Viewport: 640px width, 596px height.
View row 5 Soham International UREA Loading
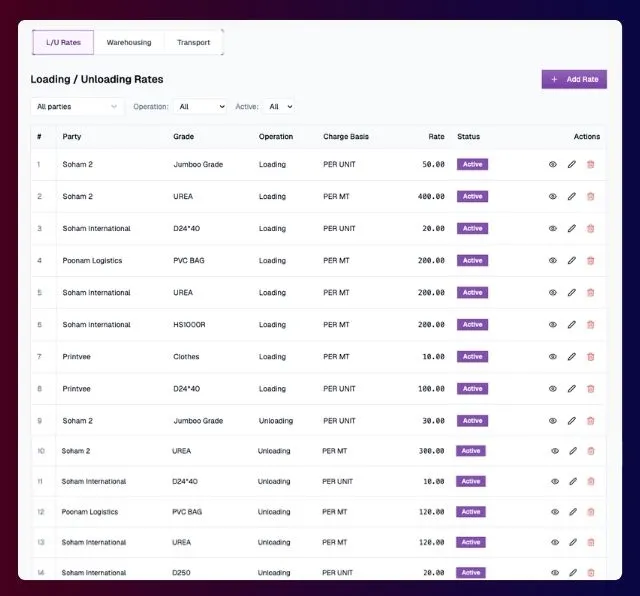[x=553, y=292]
